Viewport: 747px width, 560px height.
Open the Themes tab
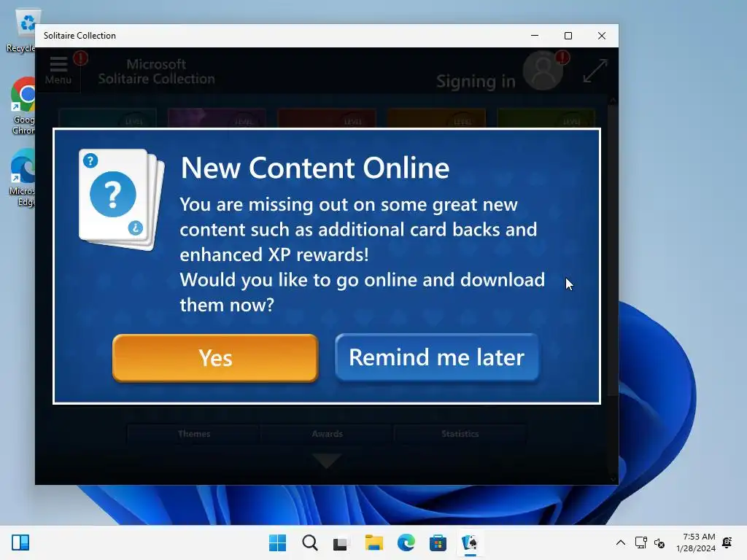194,434
